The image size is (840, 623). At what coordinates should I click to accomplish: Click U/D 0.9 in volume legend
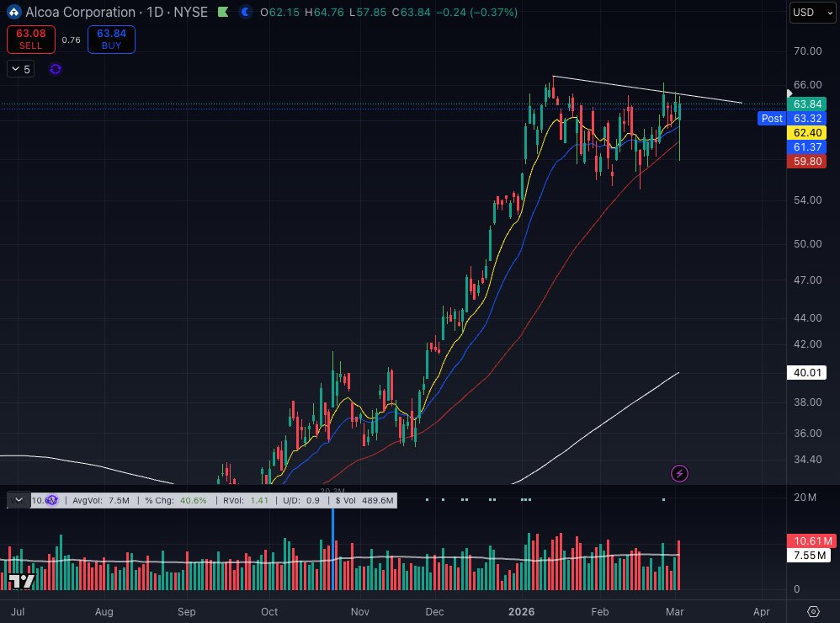click(x=301, y=500)
